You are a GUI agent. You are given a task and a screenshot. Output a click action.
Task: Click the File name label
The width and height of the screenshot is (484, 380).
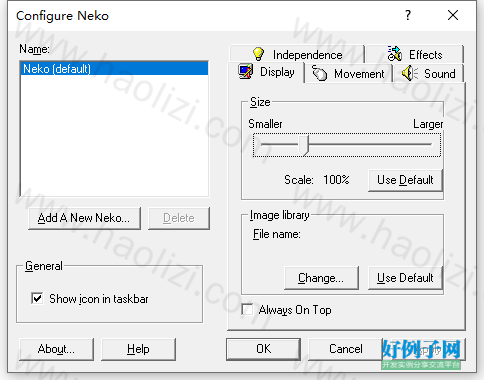point(277,234)
